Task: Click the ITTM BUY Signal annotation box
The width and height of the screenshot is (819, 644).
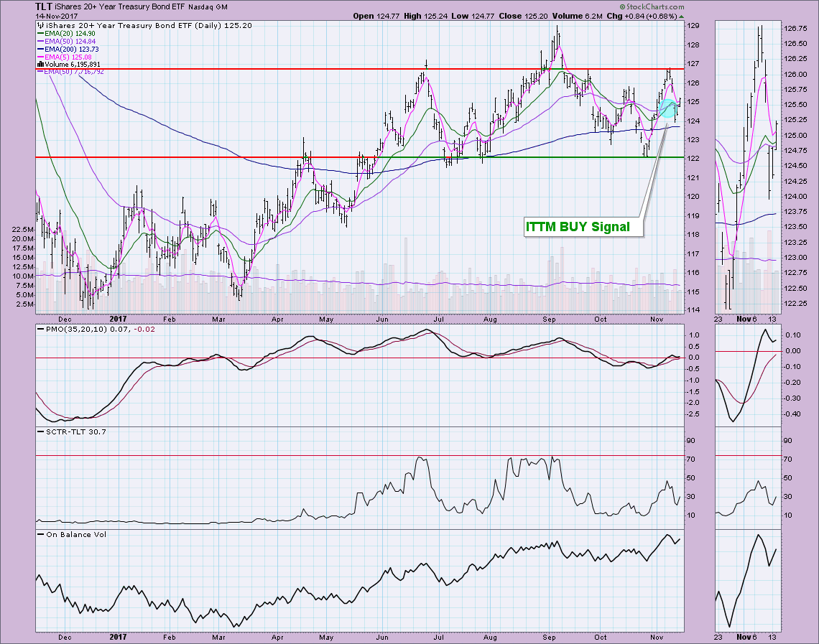Action: 578,227
